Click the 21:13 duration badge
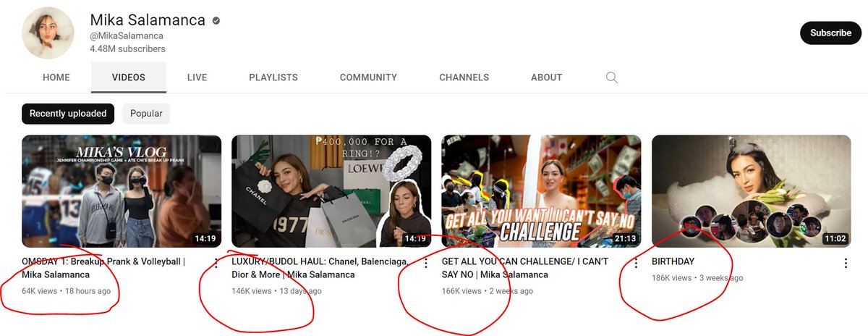The height and width of the screenshot is (336, 868). 626,238
